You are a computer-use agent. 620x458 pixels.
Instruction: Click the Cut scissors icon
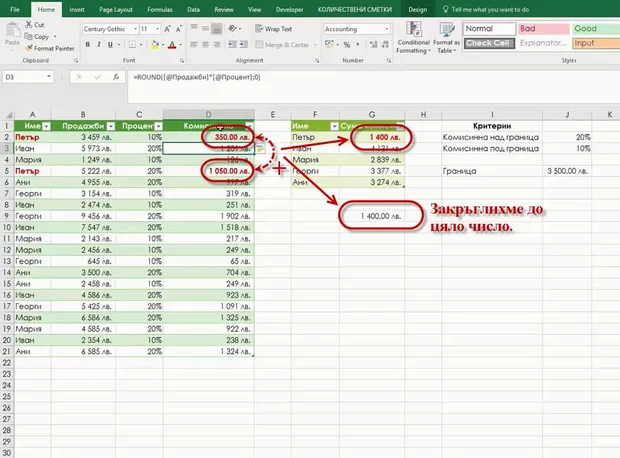coord(29,25)
